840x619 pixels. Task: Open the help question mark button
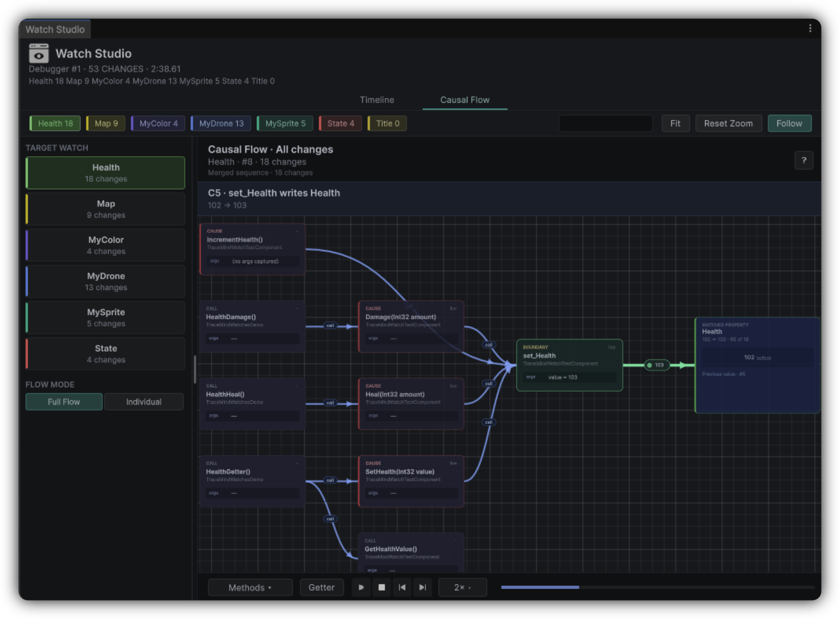pos(804,160)
